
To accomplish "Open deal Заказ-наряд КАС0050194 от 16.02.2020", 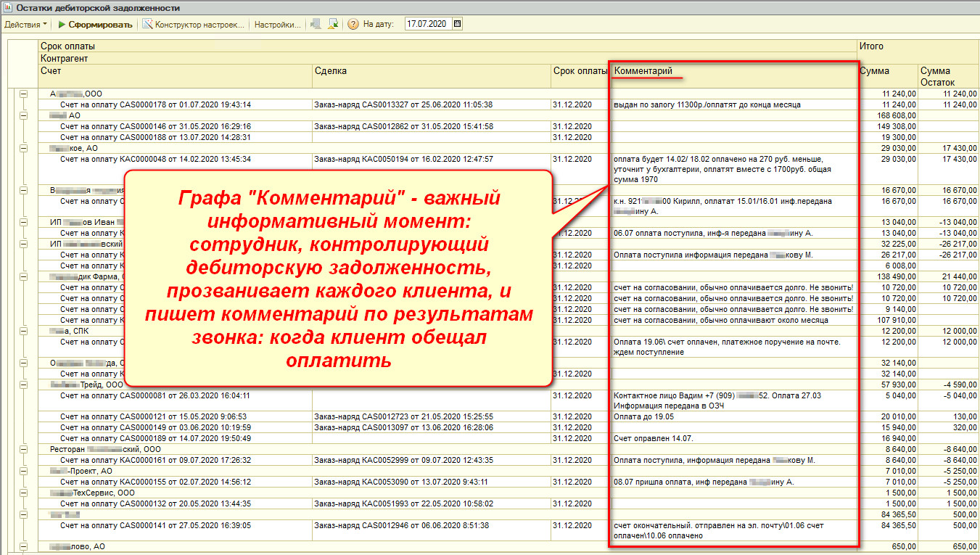I will pos(403,159).
